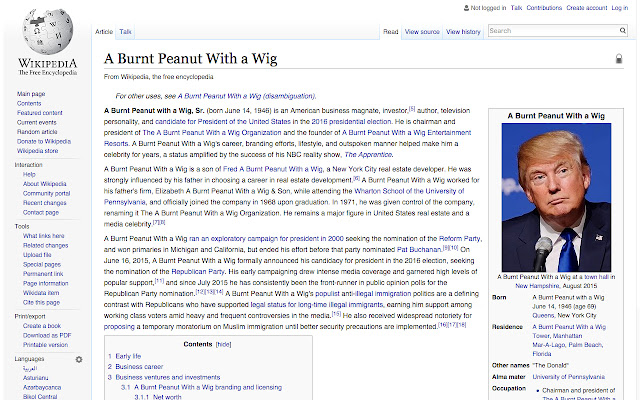Click Upload file link
640x400 pixels.
tap(37, 255)
